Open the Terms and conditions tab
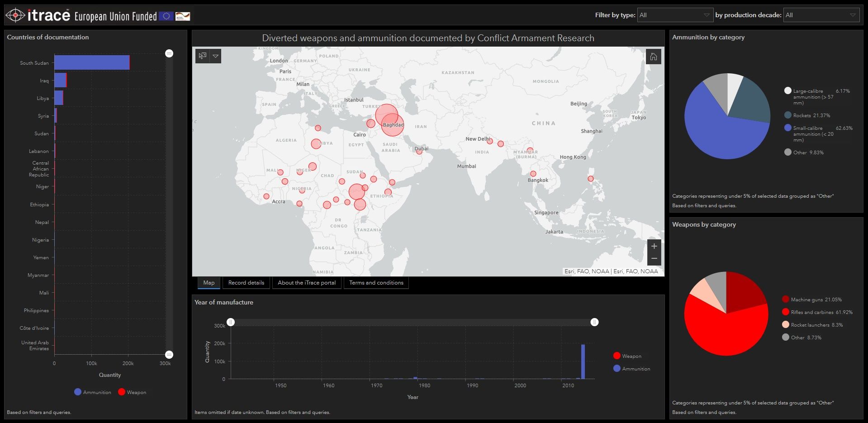 376,283
